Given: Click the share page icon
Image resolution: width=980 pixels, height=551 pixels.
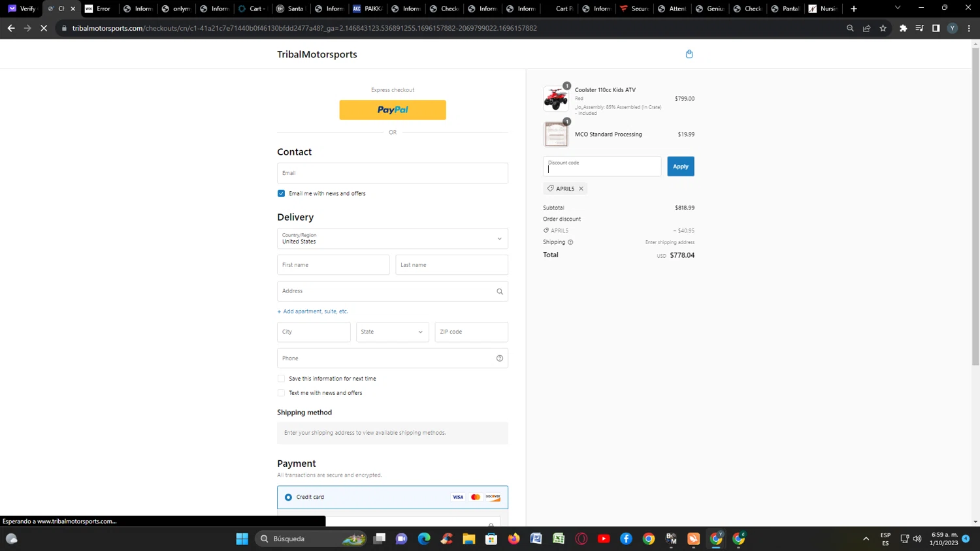Looking at the screenshot, I should [866, 28].
